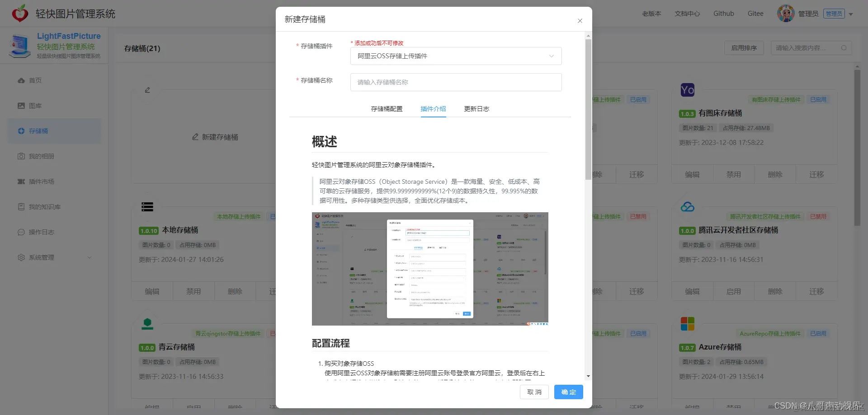The image size is (868, 415).
Task: Disable the 本地存储桶 with 禁用
Action: [193, 291]
